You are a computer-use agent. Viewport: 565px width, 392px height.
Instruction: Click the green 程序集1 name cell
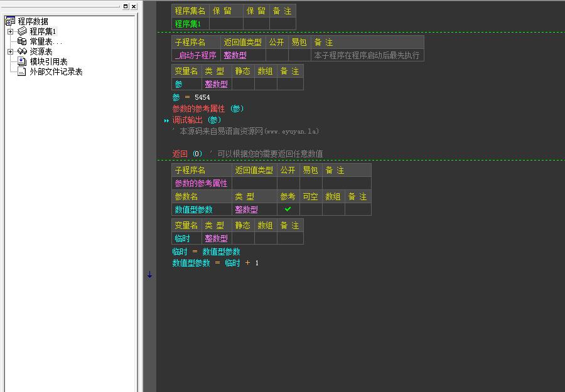point(190,24)
